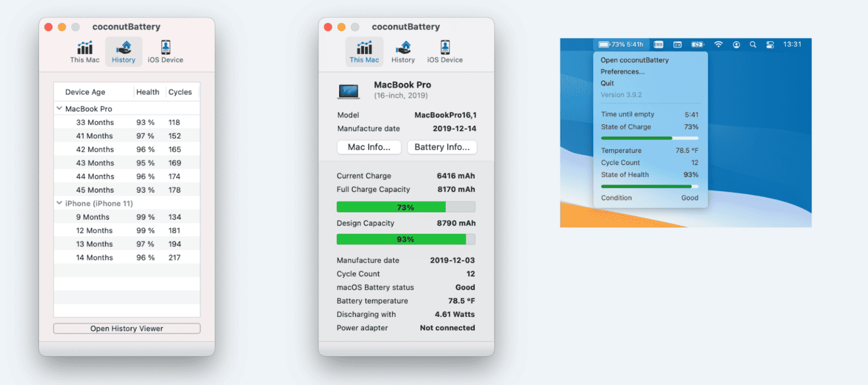Click the Open History Viewer button

(127, 329)
